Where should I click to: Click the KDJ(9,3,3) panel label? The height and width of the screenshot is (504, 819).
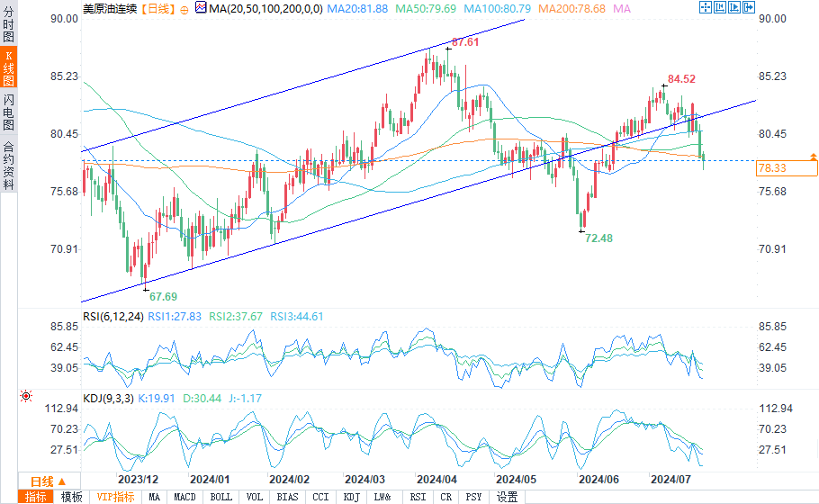point(108,399)
